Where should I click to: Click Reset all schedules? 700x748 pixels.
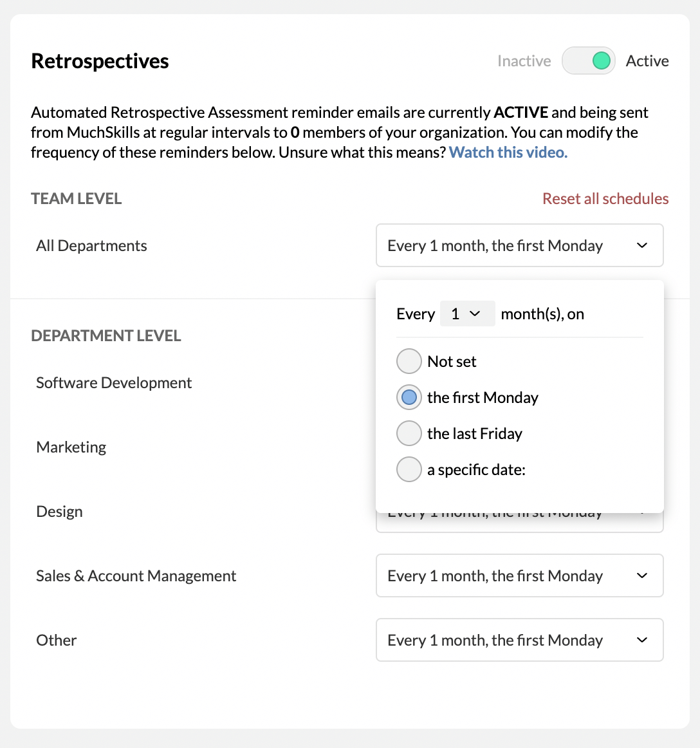[x=605, y=198]
